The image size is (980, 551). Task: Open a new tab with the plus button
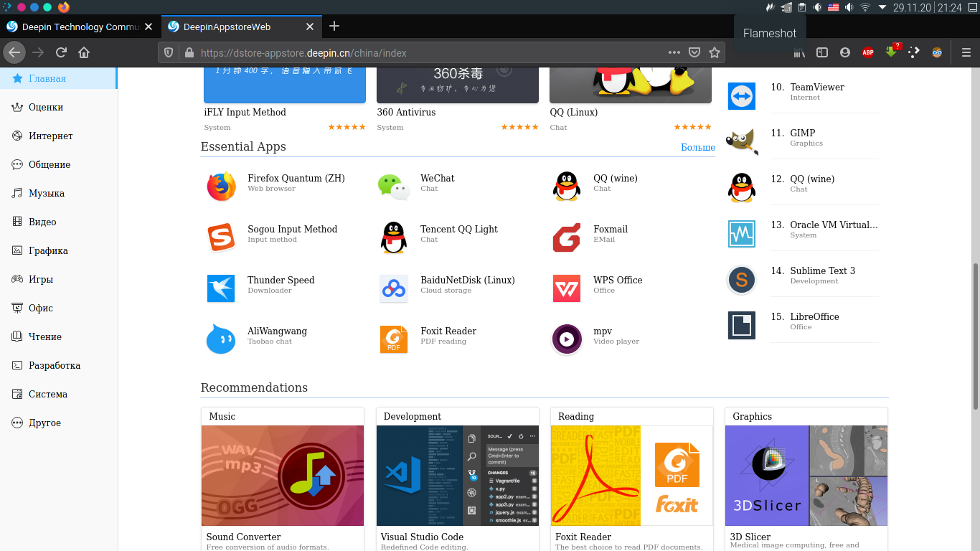tap(334, 27)
